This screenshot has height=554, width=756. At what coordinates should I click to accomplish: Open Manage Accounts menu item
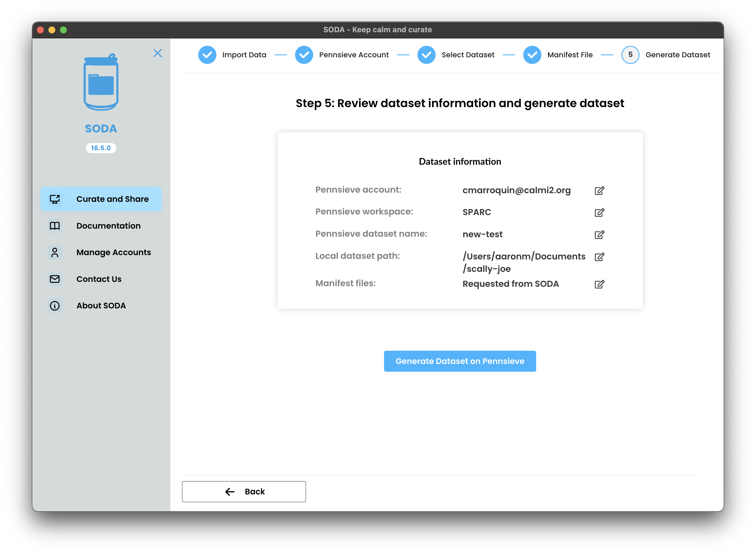[x=114, y=252]
